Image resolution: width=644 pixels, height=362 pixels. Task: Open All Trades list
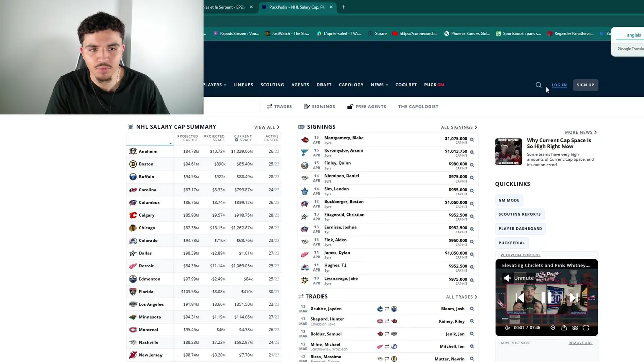tap(461, 297)
